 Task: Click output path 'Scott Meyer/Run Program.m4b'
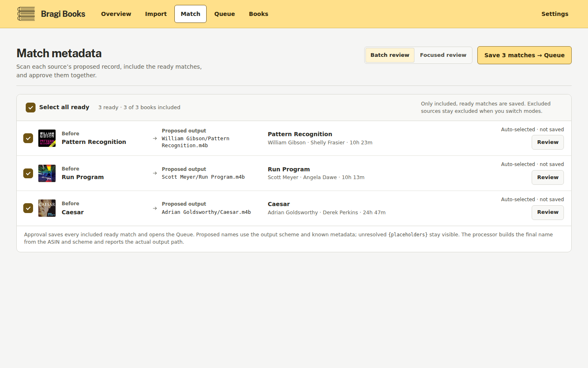[x=203, y=177]
